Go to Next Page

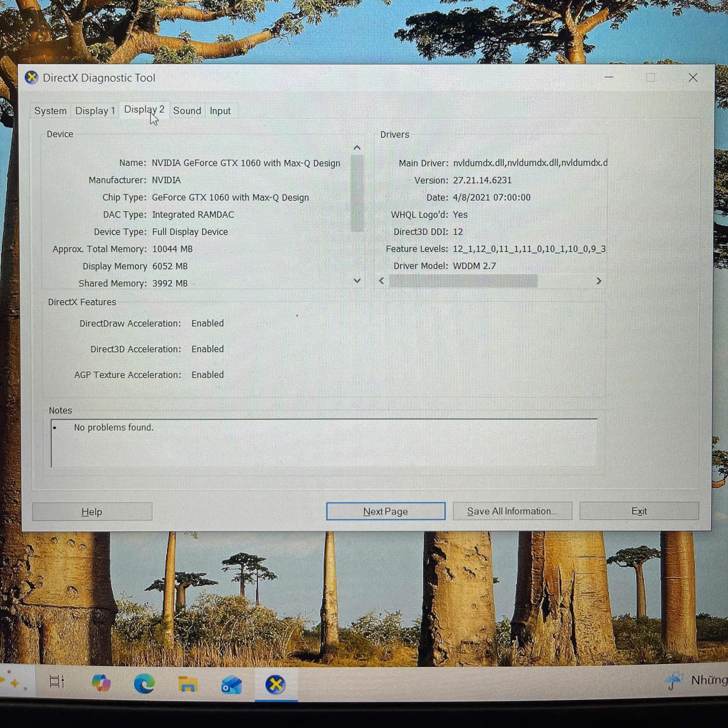(x=385, y=511)
